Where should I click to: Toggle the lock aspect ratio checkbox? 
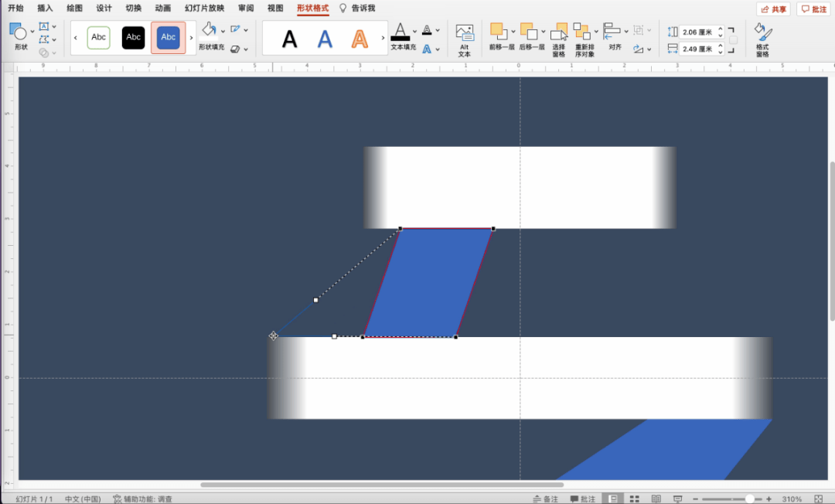point(733,40)
